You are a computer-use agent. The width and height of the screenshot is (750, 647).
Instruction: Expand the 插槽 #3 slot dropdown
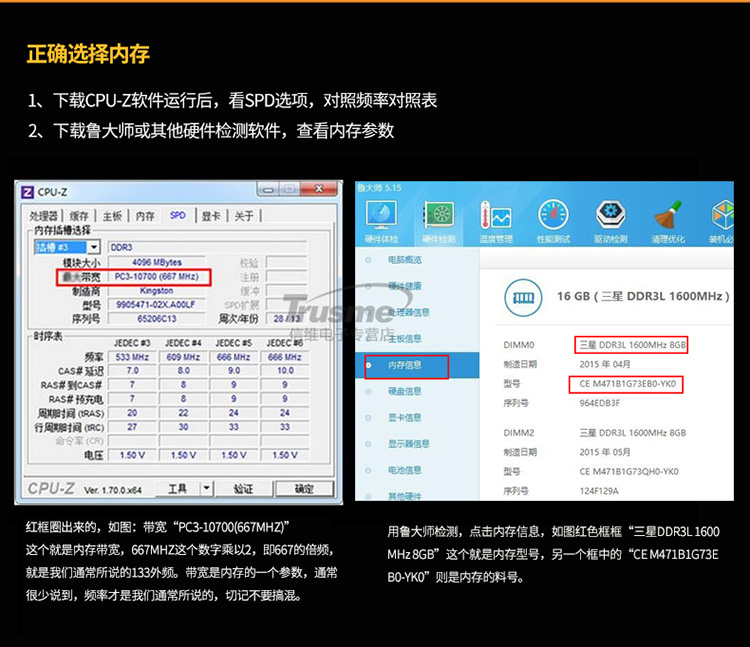coord(94,247)
